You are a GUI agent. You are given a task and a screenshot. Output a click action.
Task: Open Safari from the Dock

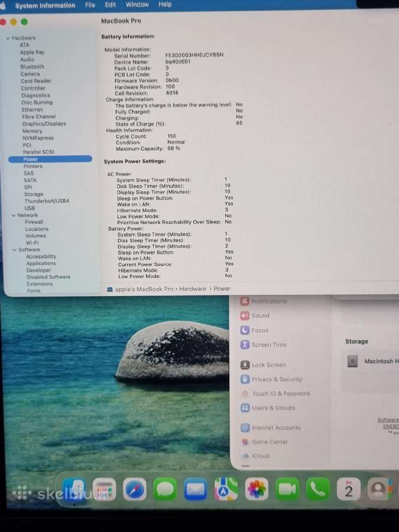coord(135,489)
